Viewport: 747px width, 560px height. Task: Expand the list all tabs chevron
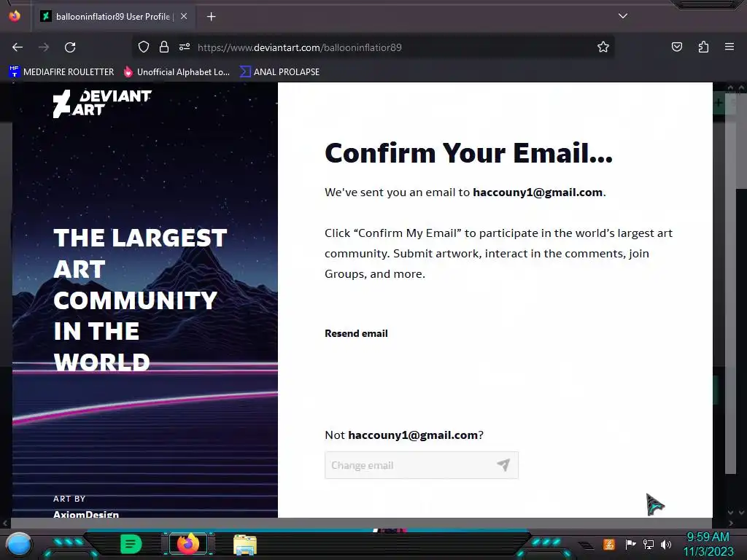623,16
